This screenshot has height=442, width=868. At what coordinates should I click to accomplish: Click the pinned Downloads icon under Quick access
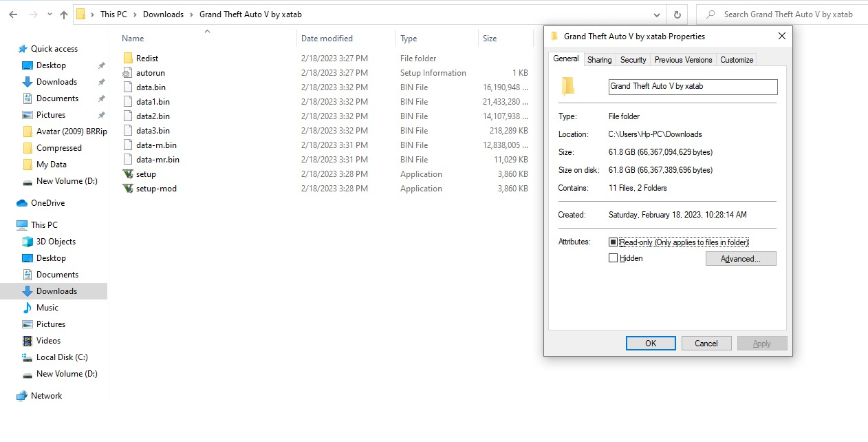(28, 82)
